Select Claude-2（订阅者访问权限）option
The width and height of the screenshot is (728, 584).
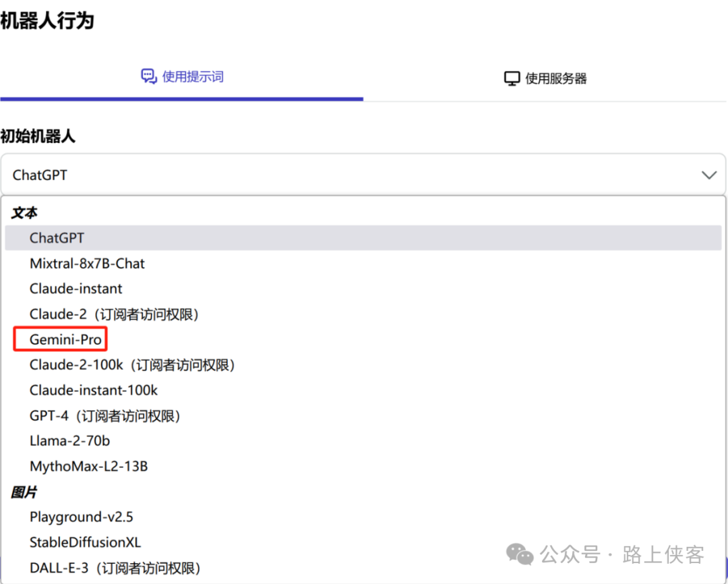(x=363, y=314)
